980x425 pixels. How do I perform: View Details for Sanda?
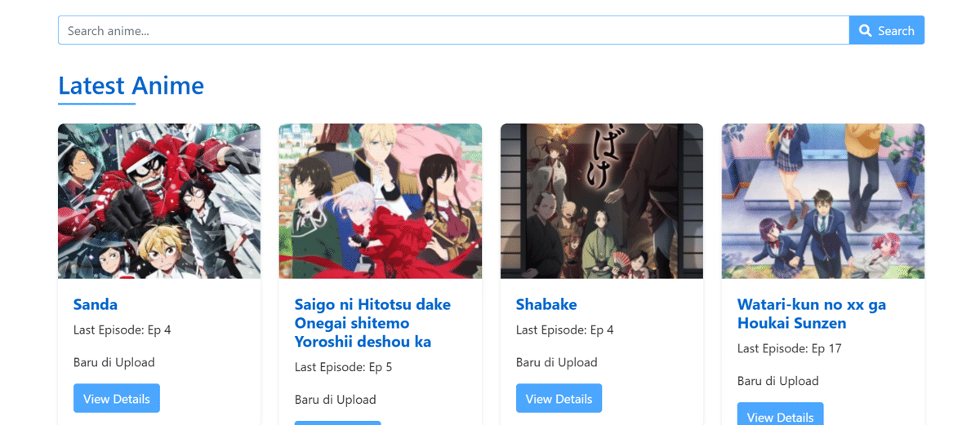117,399
